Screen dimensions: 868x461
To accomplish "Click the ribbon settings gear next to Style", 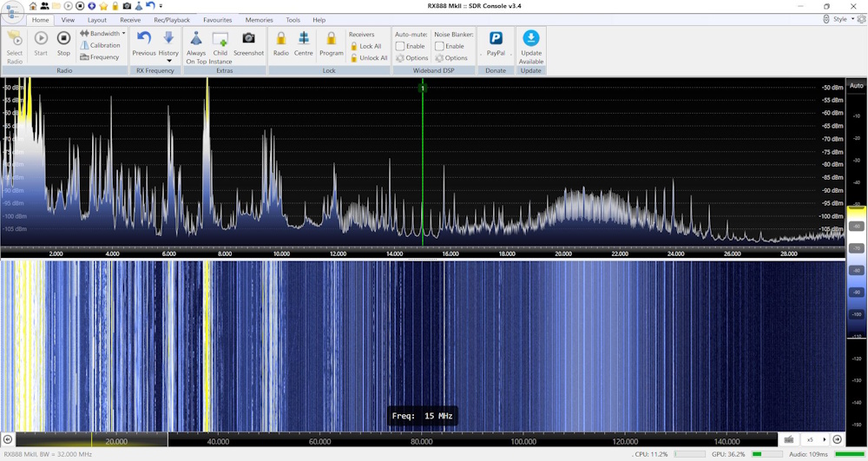I will (861, 19).
